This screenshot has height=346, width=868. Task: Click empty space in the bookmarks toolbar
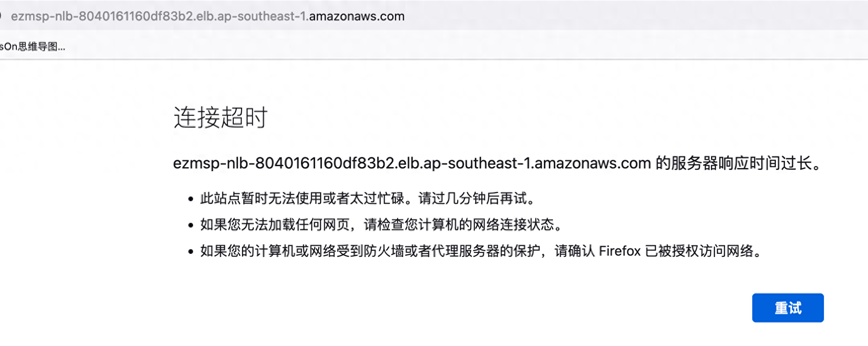[454, 46]
